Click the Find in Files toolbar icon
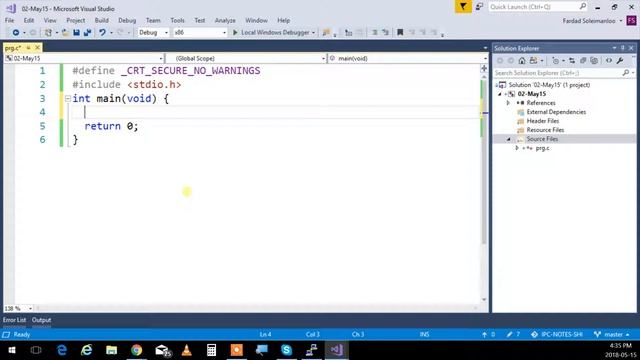Screen dimensions: 640x360 (x=326, y=32)
